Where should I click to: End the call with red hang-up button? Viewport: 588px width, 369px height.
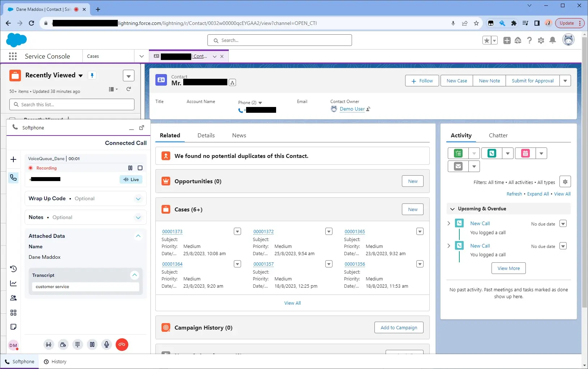point(122,345)
